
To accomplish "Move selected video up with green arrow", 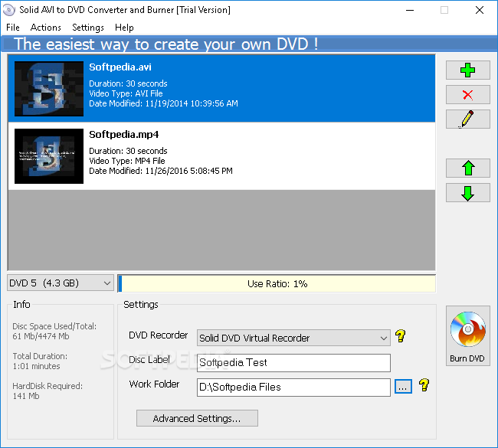I will tap(468, 168).
